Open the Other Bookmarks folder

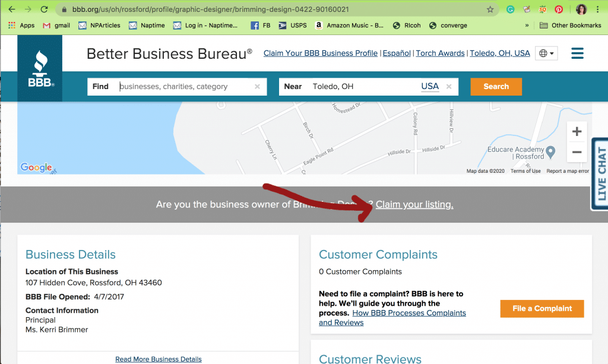coord(571,26)
